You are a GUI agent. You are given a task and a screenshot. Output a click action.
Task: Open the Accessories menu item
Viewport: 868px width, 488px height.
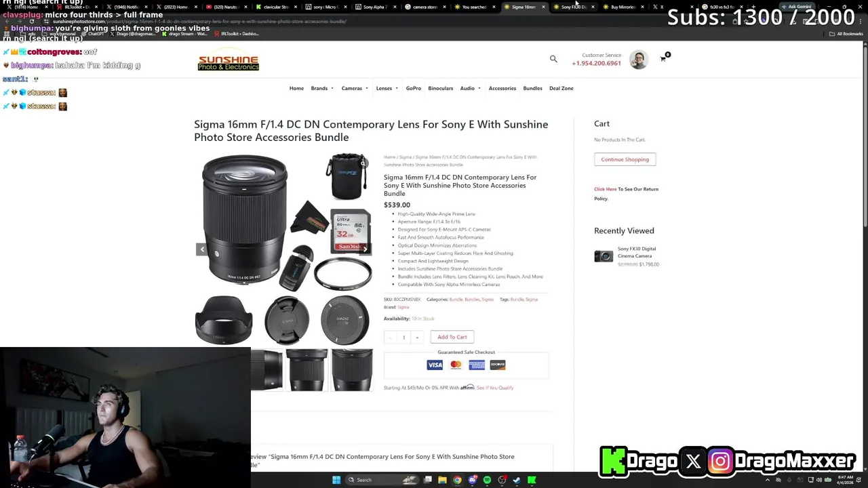[x=502, y=88]
